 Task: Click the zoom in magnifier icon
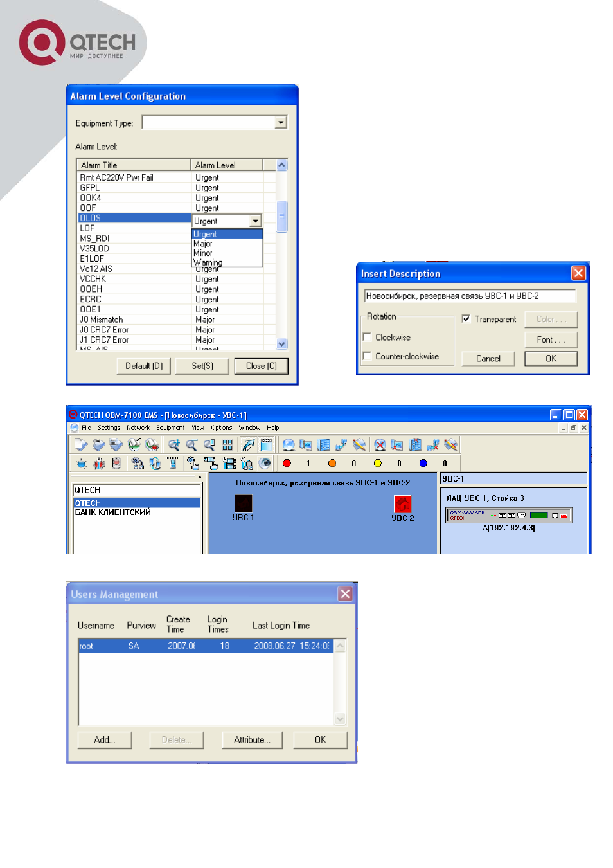(x=173, y=444)
